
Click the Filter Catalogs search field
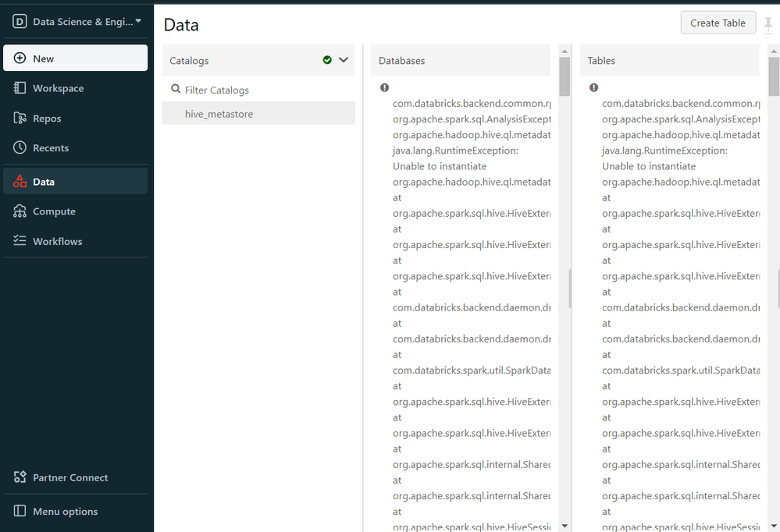[x=258, y=90]
